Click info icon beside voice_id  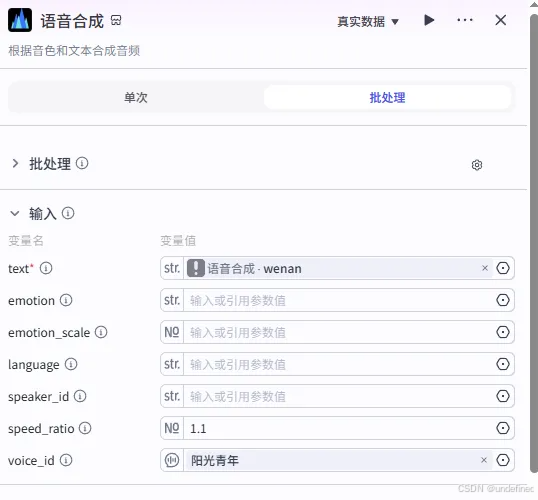66,460
